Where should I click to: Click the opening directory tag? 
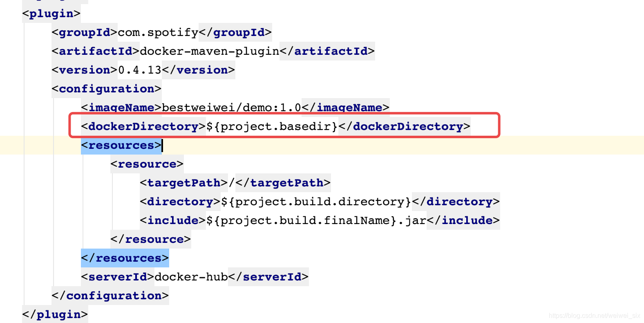(180, 202)
